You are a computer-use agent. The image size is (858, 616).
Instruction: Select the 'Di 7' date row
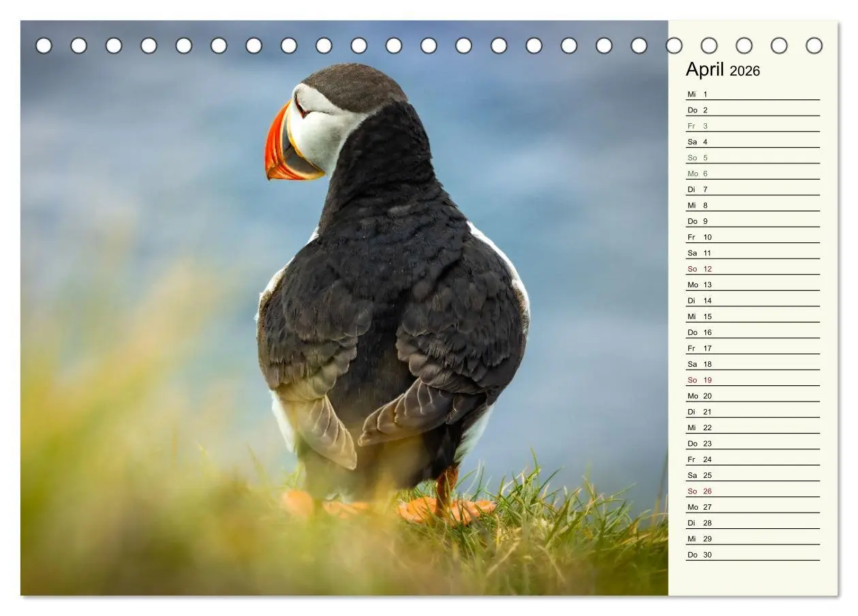(752, 189)
